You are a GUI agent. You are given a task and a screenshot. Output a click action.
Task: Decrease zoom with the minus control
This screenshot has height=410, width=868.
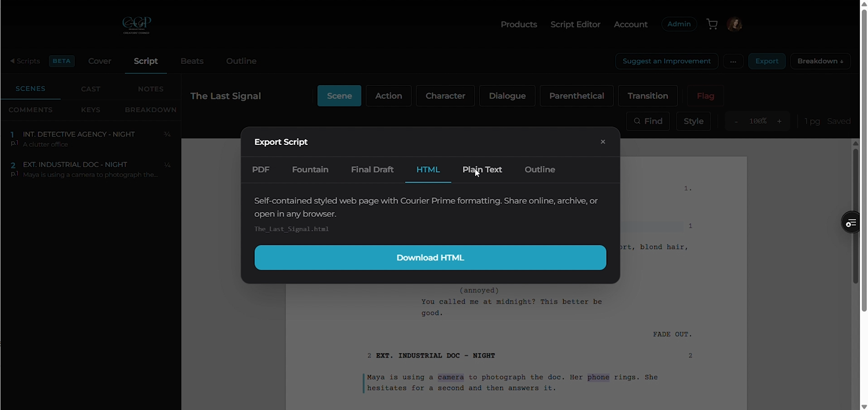tap(736, 121)
